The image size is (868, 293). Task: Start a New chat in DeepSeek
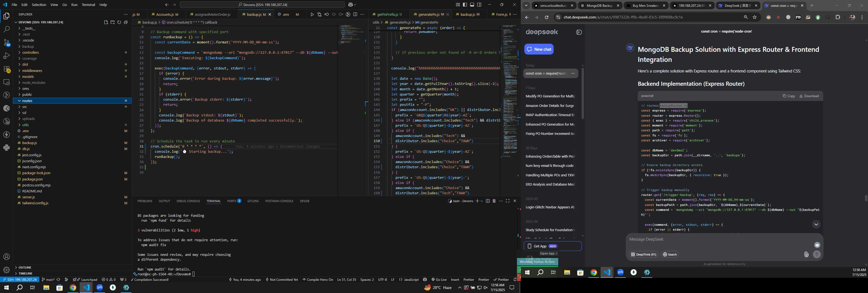(x=539, y=49)
